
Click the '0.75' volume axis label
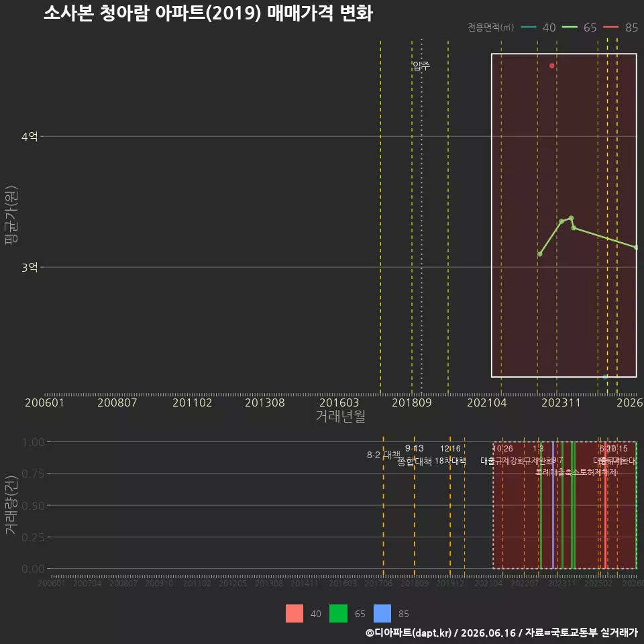click(x=34, y=474)
